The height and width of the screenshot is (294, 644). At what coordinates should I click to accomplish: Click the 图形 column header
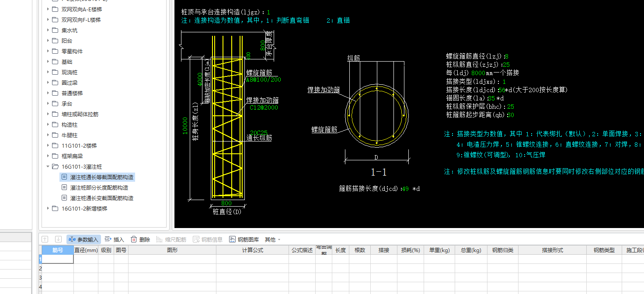tap(172, 250)
